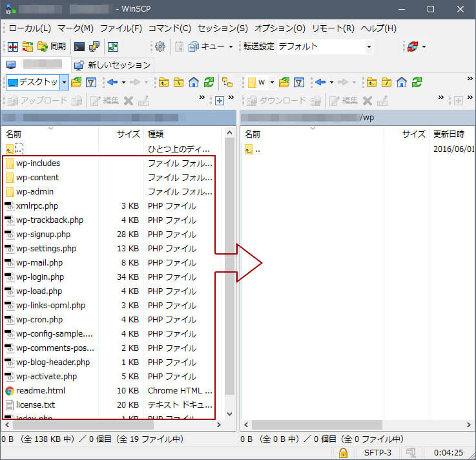
Task: Click the remote horizontal scrollbar right arrow
Action: coord(469,424)
